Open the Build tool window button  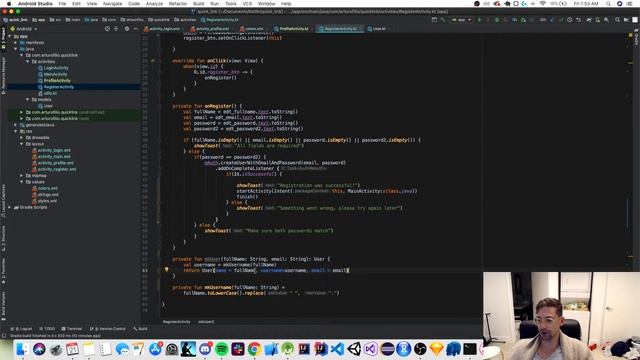(140, 329)
